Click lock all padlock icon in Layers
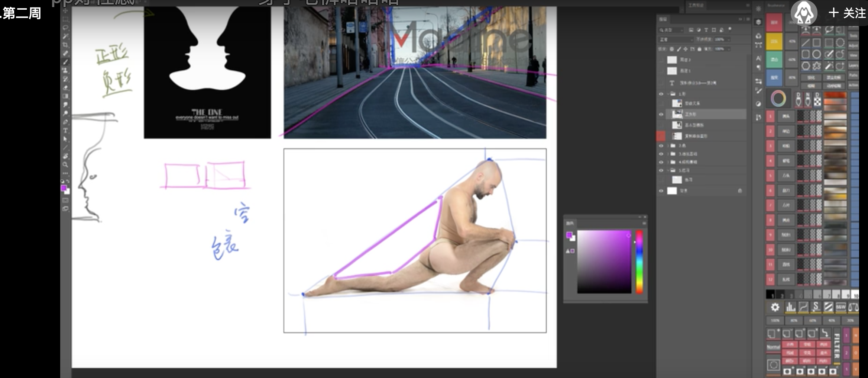The height and width of the screenshot is (378, 868). (x=699, y=49)
